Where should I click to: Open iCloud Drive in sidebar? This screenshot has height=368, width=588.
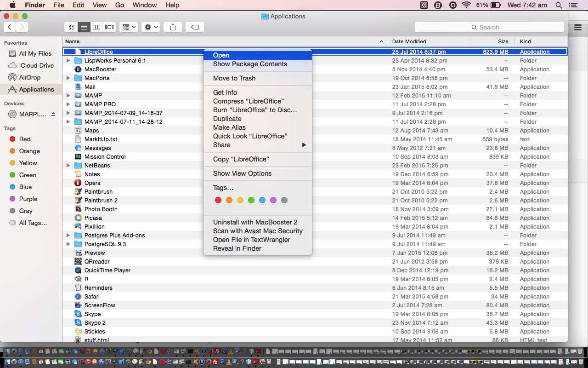30,65
